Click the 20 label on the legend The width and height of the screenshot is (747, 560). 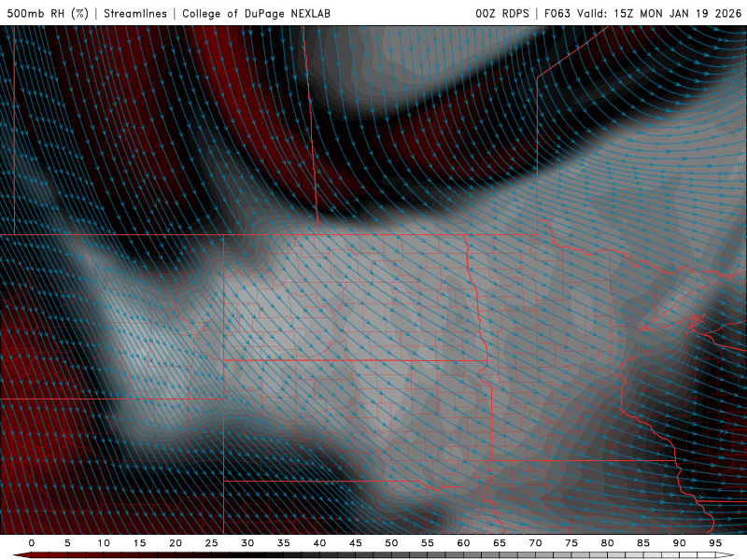[x=176, y=543]
